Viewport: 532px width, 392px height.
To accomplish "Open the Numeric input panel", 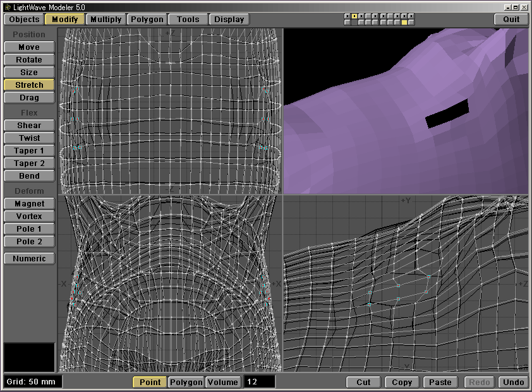I will (29, 258).
